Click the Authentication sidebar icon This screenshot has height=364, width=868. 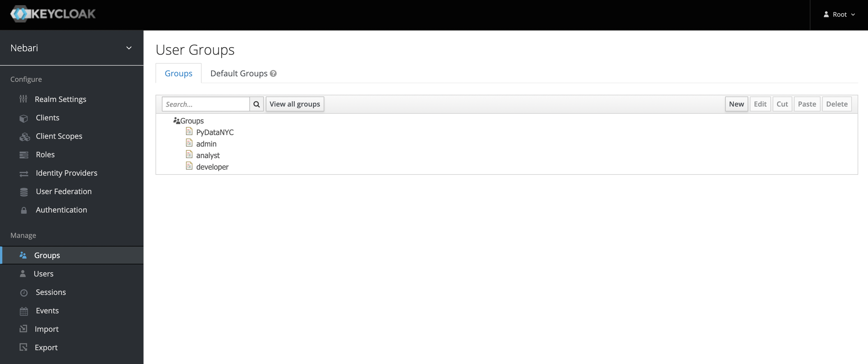[x=23, y=210]
